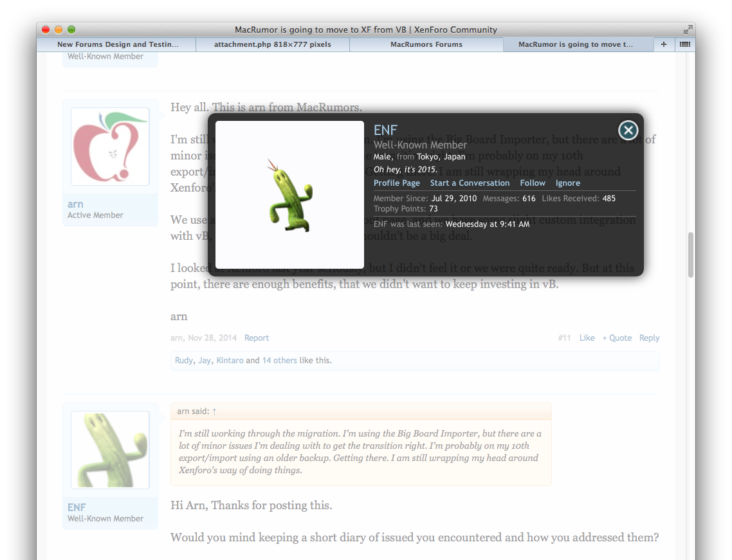This screenshot has width=732, height=560.
Task: Switch to MacRumors Forums tab
Action: (426, 44)
